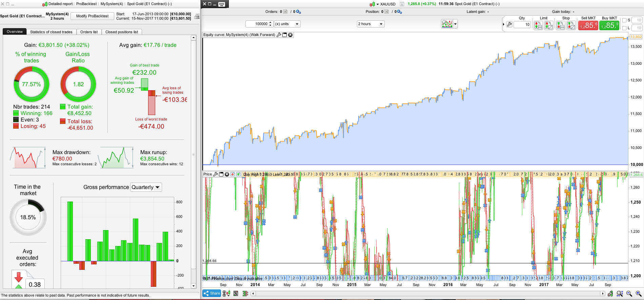The height and width of the screenshot is (300, 644).
Task: Open the virtual keyboard icon in chart window
Action: click(222, 4)
